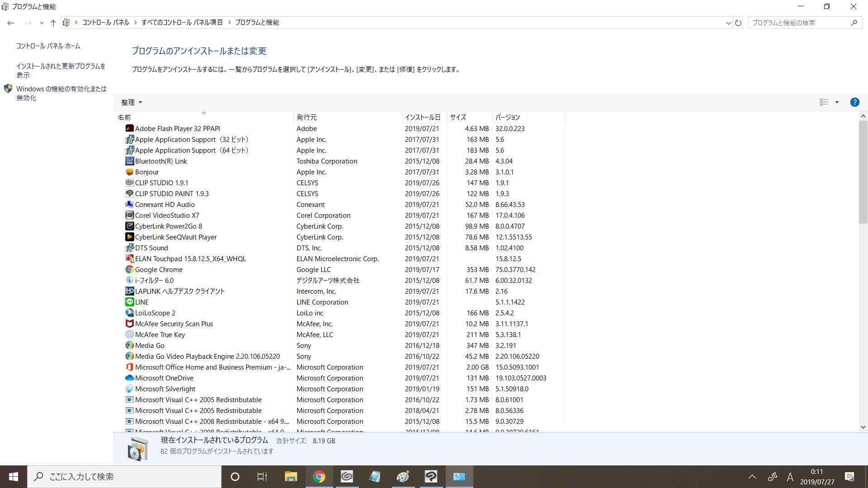Open File Explorer from the taskbar
The image size is (868, 488).
tap(291, 477)
